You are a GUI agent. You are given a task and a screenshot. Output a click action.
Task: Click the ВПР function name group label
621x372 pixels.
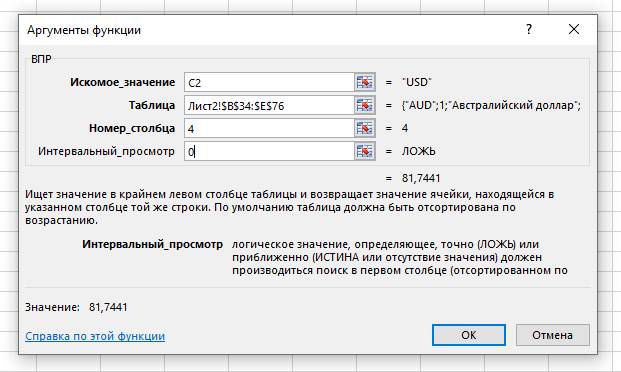click(41, 59)
